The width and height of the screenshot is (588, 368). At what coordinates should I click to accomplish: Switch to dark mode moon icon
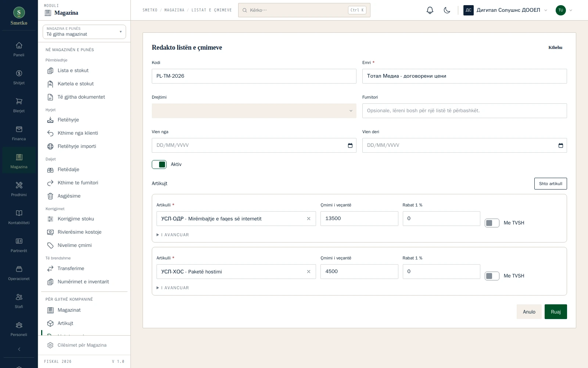tap(447, 10)
